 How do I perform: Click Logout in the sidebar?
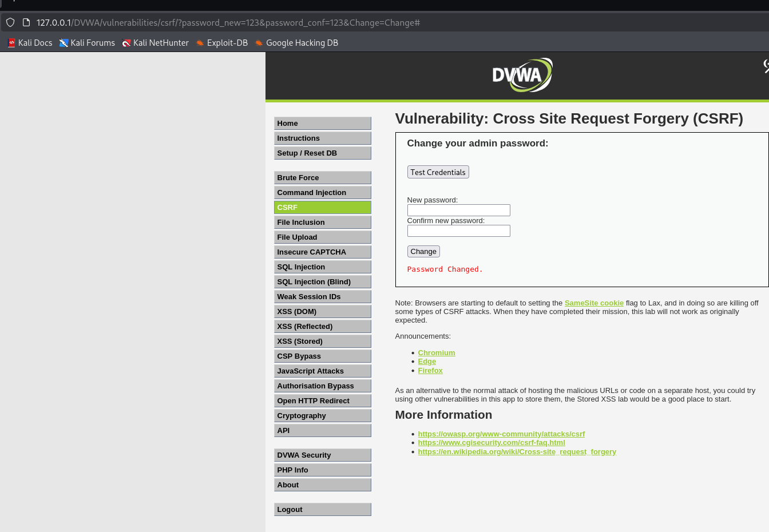[x=323, y=510]
